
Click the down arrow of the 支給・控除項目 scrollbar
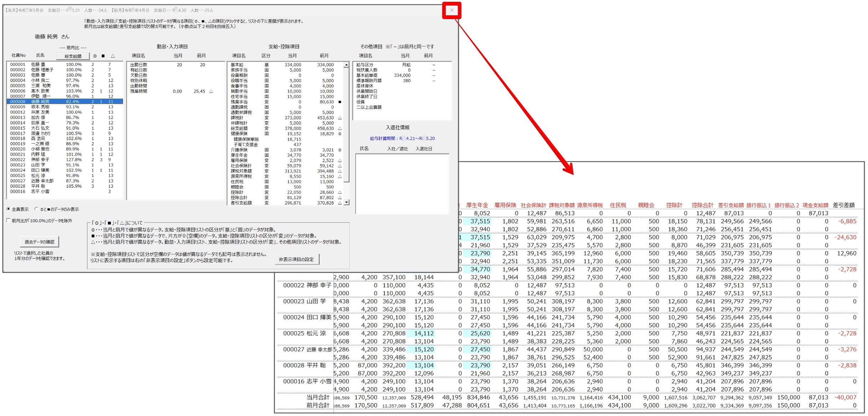tap(346, 202)
